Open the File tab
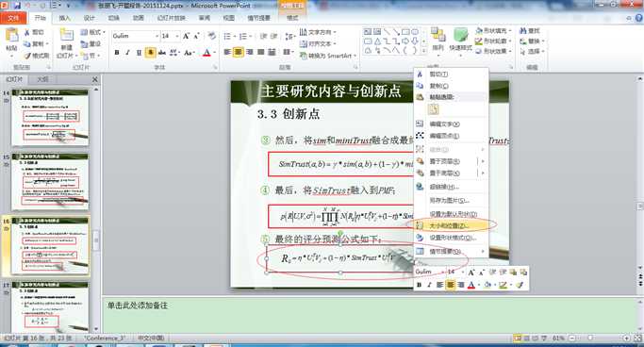This screenshot has width=644, height=347. [13, 18]
